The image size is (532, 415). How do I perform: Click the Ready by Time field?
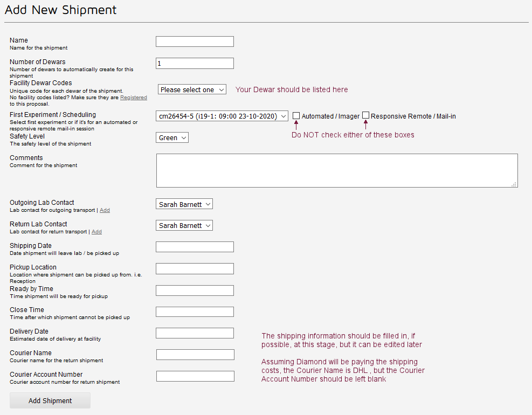pyautogui.click(x=195, y=290)
